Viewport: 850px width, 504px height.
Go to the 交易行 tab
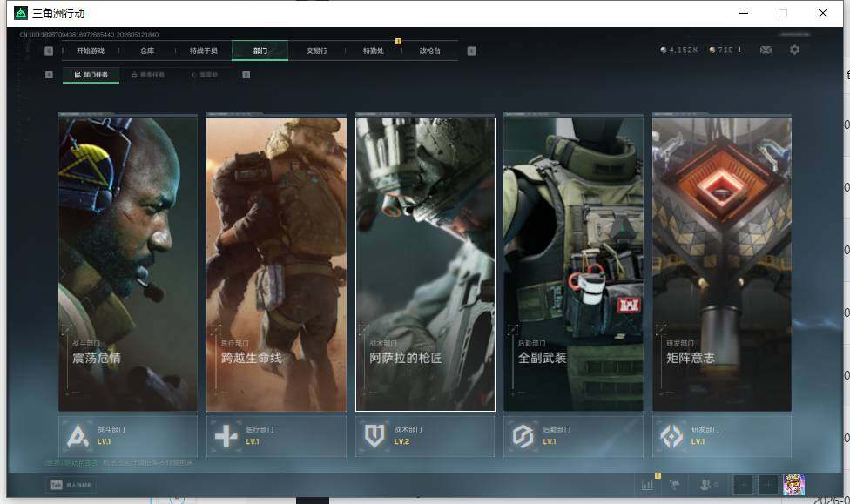tap(317, 50)
